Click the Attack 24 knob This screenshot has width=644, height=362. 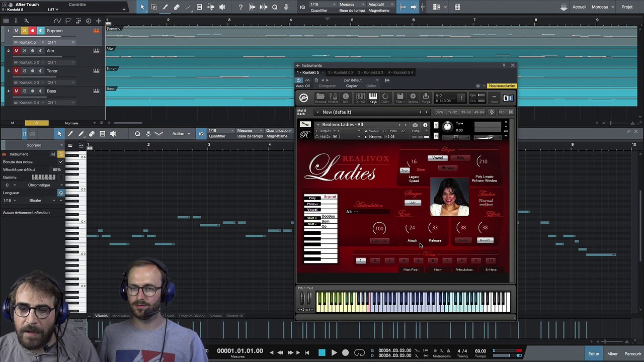[412, 228]
